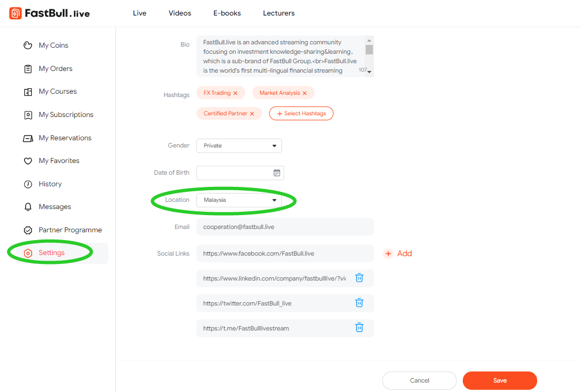Screen dimensions: 581x392
Task: Click the Bio scrollbar thumb
Action: pos(369,49)
